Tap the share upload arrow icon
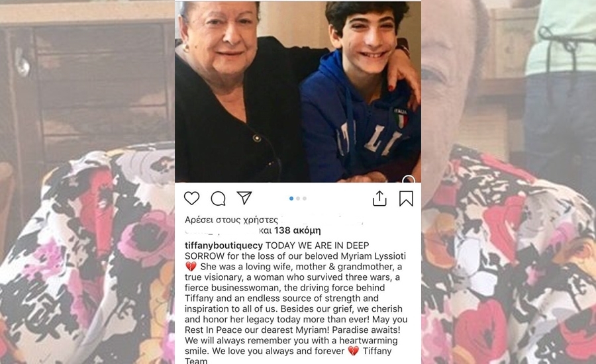Image resolution: width=596 pixels, height=364 pixels. click(x=379, y=199)
